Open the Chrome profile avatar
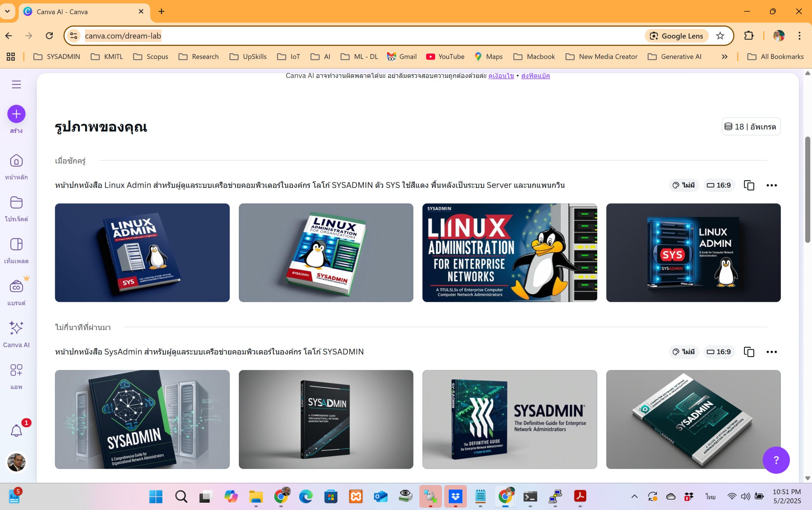 pos(779,36)
